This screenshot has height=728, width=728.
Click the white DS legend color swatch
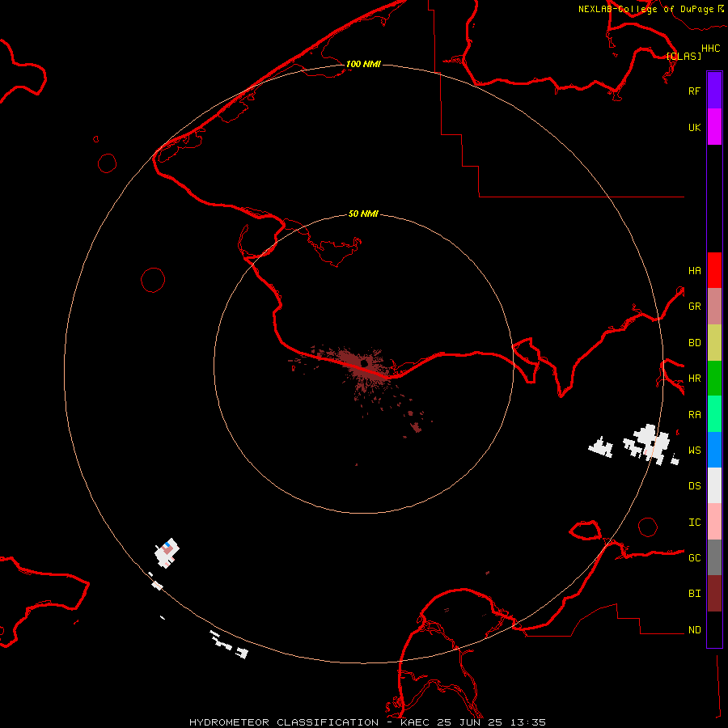[714, 485]
